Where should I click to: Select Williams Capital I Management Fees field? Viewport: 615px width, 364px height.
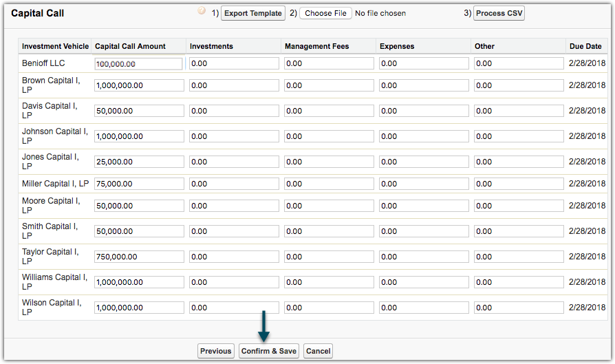pyautogui.click(x=329, y=282)
